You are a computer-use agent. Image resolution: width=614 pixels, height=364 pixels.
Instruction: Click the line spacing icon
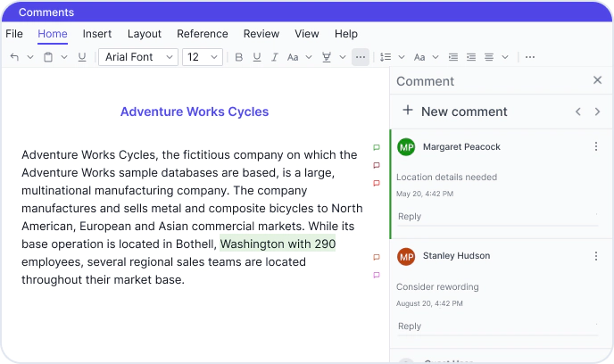point(386,57)
